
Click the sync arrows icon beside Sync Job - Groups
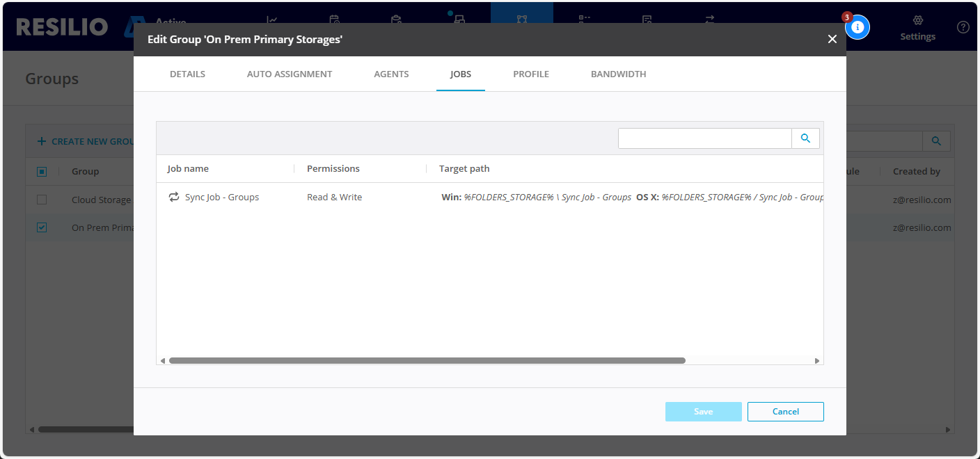click(174, 198)
